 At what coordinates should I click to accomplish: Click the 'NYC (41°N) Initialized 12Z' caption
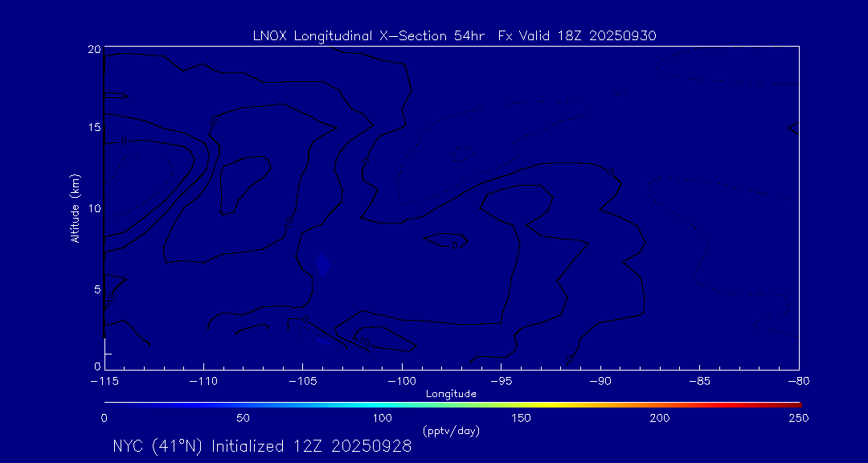261,446
